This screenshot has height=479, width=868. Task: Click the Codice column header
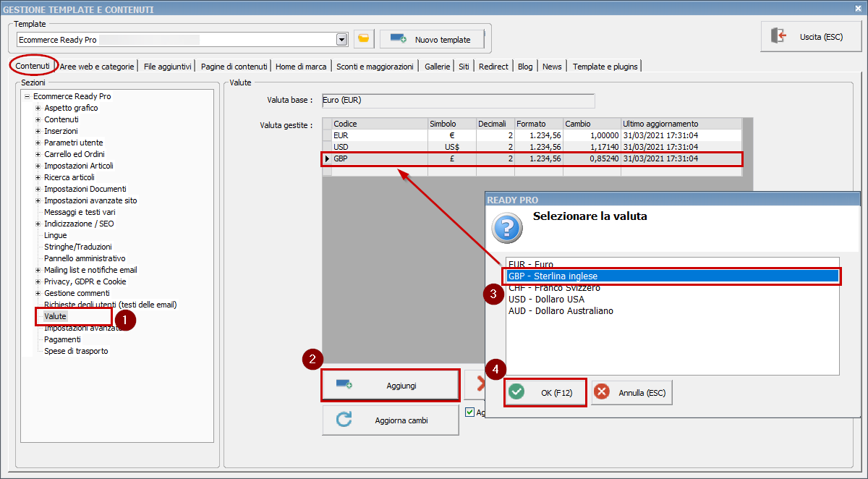click(379, 124)
